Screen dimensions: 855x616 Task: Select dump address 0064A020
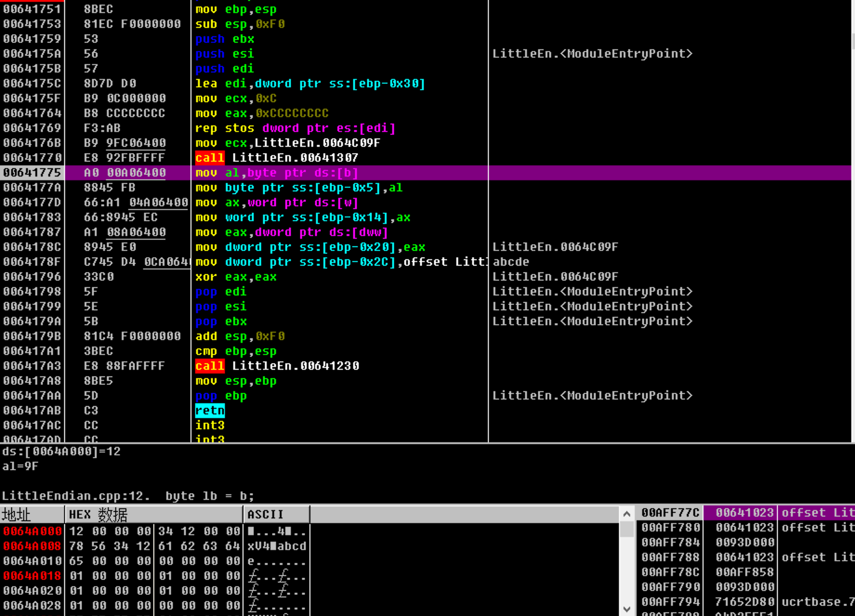[x=33, y=591]
